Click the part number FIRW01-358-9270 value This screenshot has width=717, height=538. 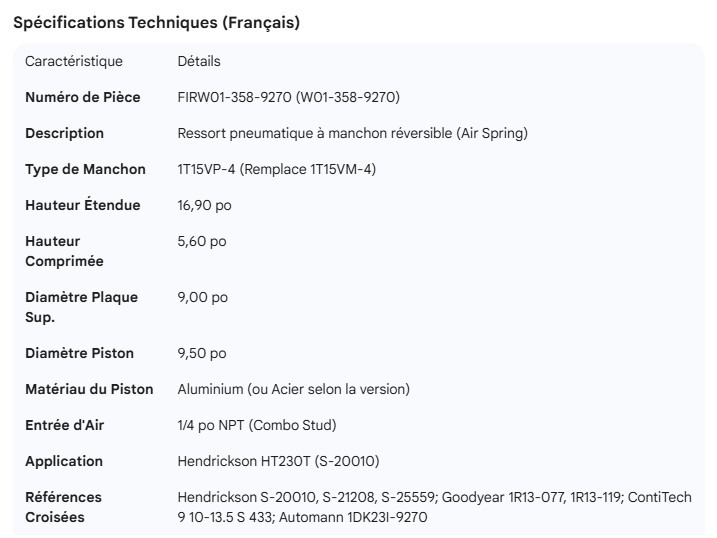(x=289, y=97)
